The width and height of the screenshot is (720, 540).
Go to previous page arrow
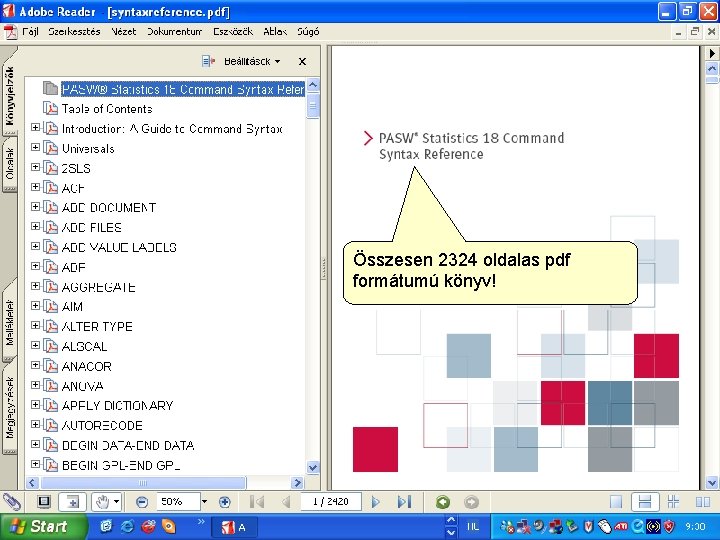point(286,502)
